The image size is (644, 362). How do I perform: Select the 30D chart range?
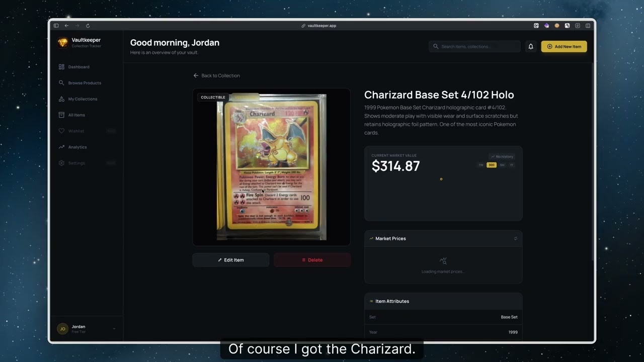[492, 165]
